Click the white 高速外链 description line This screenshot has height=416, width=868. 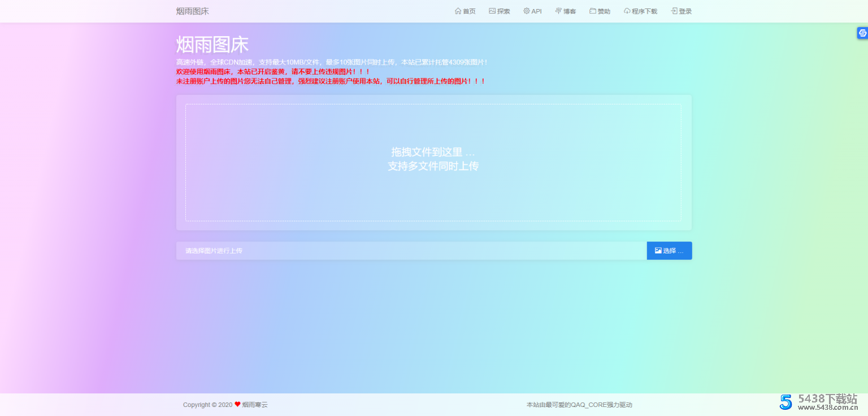click(x=332, y=62)
